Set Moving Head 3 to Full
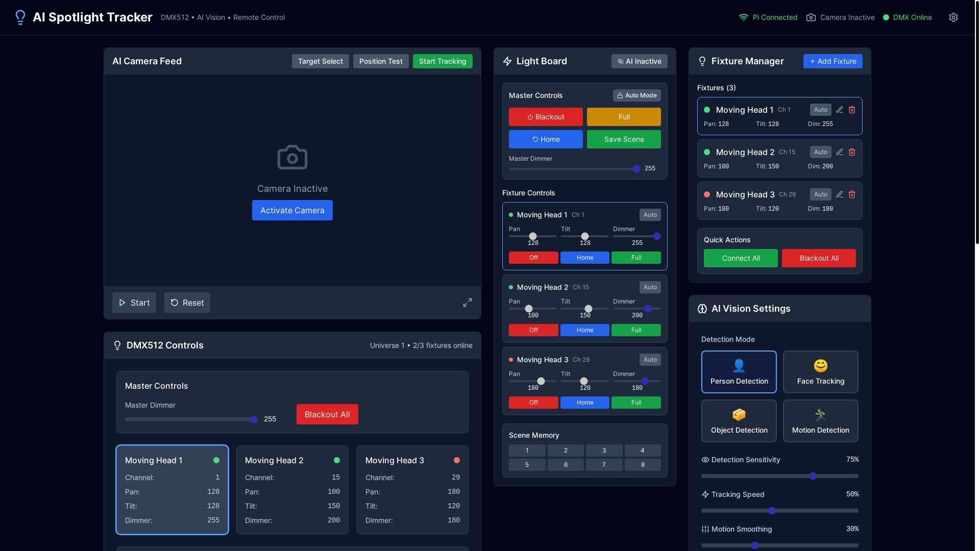Image resolution: width=980 pixels, height=551 pixels. (636, 403)
